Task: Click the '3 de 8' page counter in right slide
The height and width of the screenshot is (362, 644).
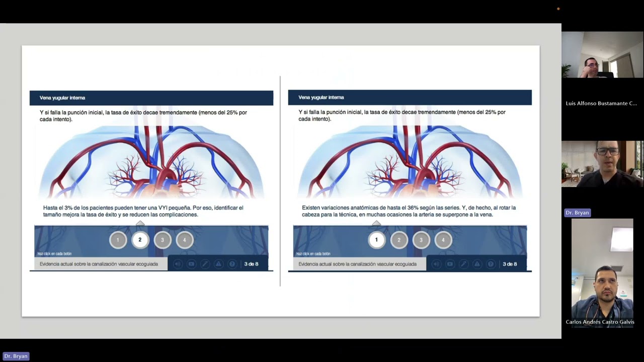Action: [x=510, y=264]
